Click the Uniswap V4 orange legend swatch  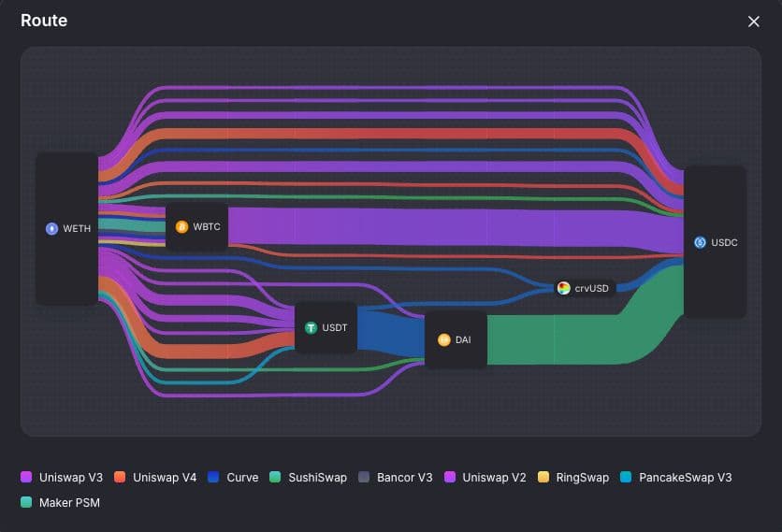[120, 477]
